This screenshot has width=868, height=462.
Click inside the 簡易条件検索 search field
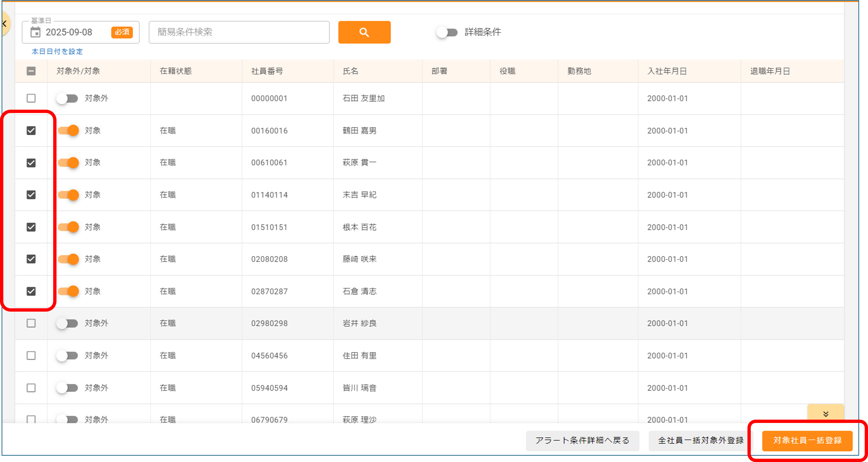point(239,32)
